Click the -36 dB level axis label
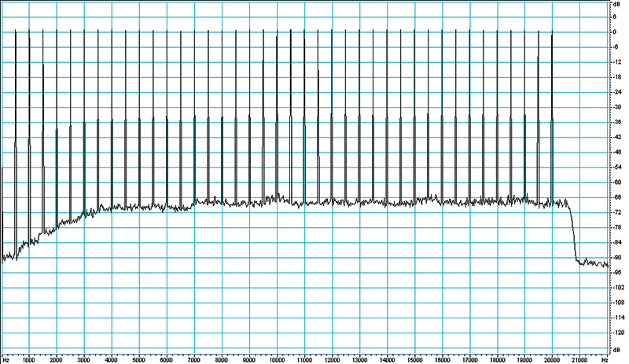This screenshot has height=364, width=629. click(616, 123)
